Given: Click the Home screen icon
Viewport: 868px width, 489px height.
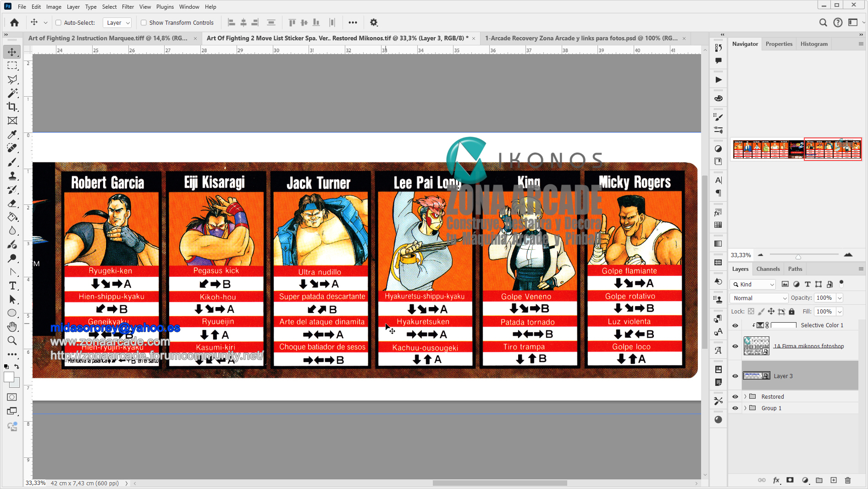Looking at the screenshot, I should pos(15,22).
